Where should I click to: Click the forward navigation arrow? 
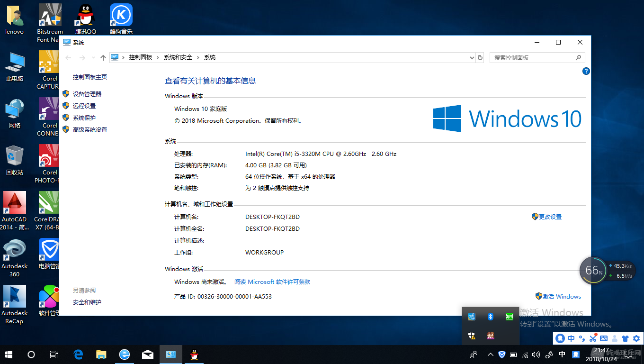[x=82, y=57]
